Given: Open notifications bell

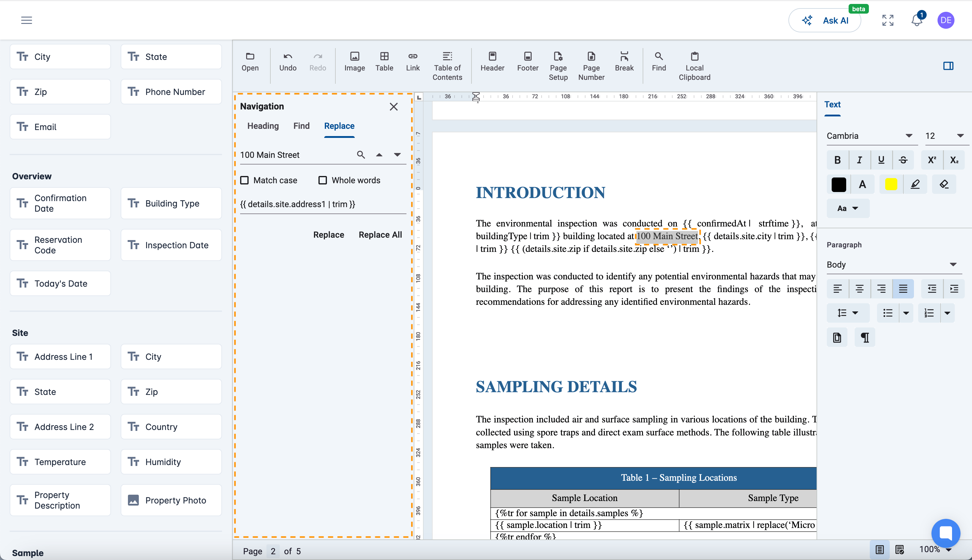Looking at the screenshot, I should (x=917, y=20).
